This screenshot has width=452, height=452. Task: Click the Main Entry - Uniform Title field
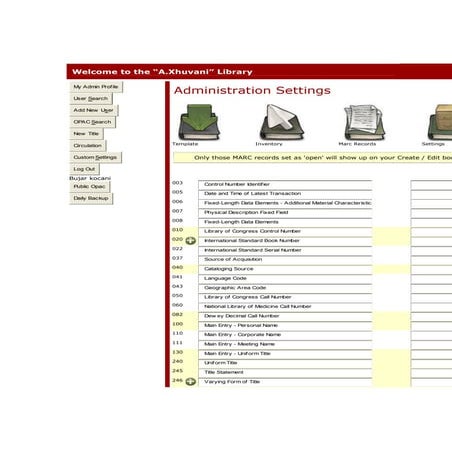click(285, 354)
